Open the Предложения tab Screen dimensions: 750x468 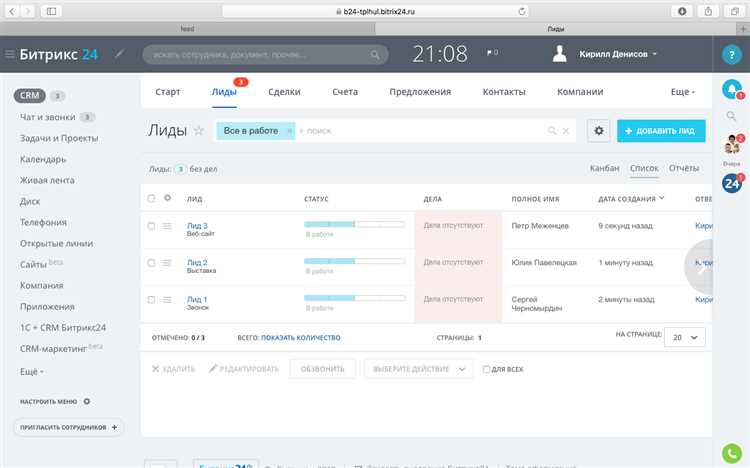(x=420, y=92)
